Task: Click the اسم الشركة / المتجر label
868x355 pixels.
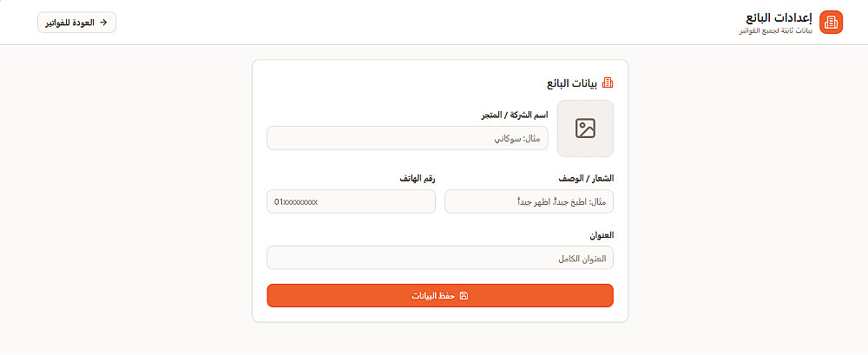Action: [514, 115]
